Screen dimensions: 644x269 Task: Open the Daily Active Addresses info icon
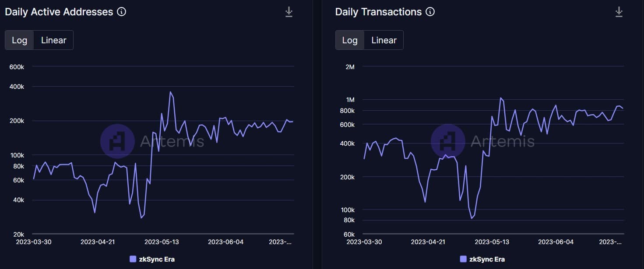(122, 12)
